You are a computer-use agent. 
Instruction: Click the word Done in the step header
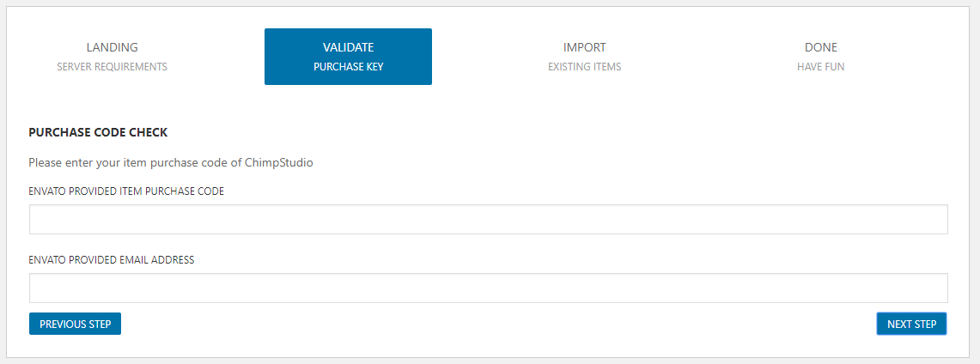[x=820, y=47]
